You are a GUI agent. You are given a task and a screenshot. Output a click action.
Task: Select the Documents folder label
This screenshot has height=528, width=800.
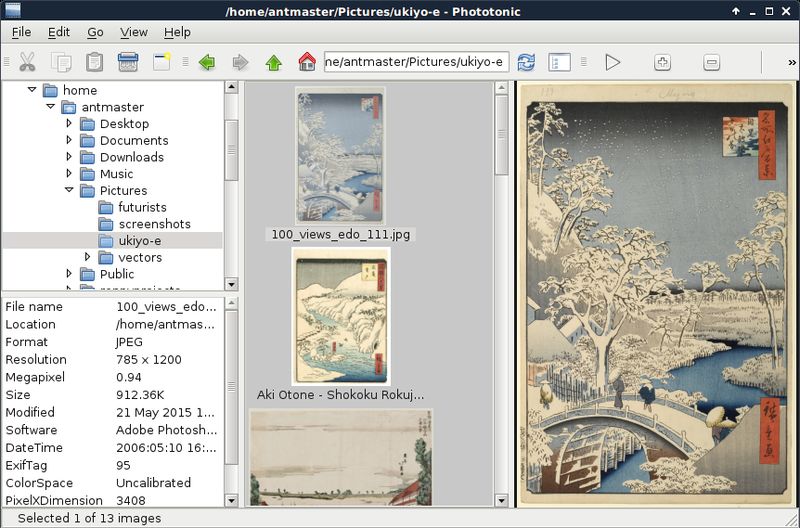click(x=134, y=140)
